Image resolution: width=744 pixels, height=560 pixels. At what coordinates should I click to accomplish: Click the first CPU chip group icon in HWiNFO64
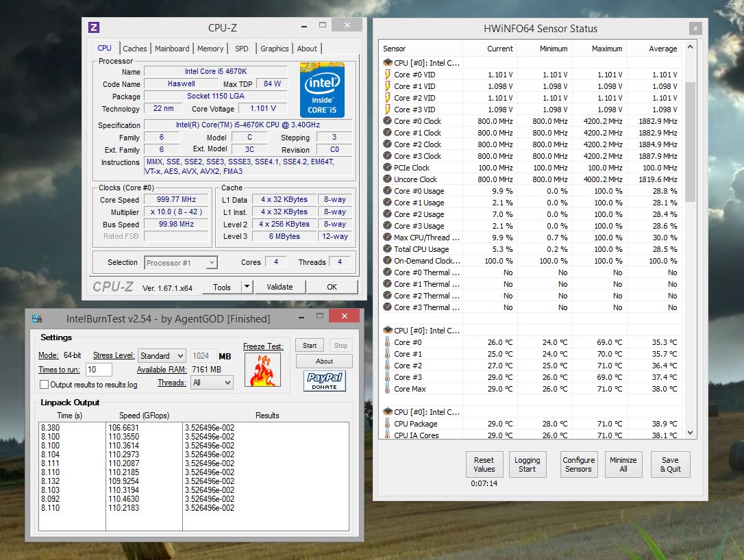tap(388, 62)
